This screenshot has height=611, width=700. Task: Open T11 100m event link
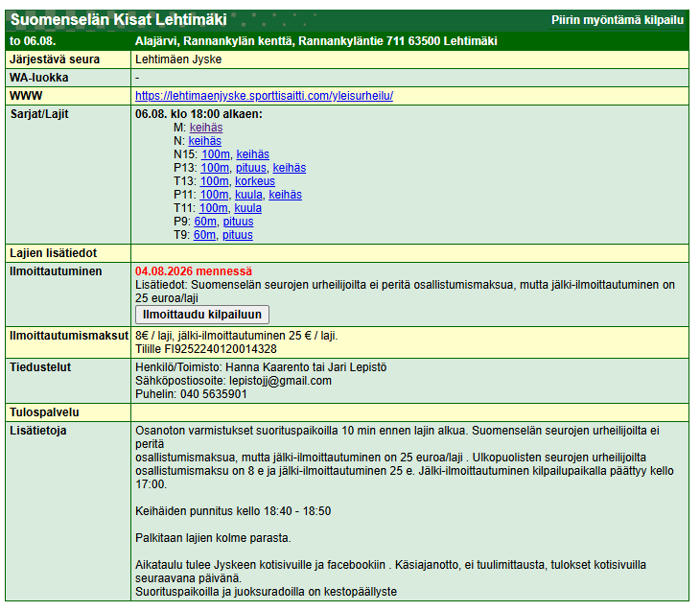tap(213, 208)
